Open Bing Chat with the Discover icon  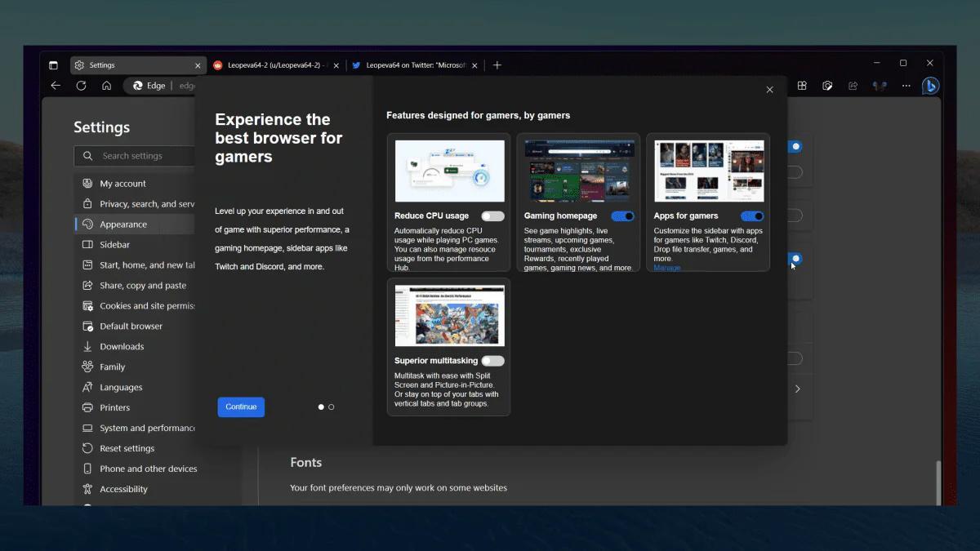(x=930, y=85)
